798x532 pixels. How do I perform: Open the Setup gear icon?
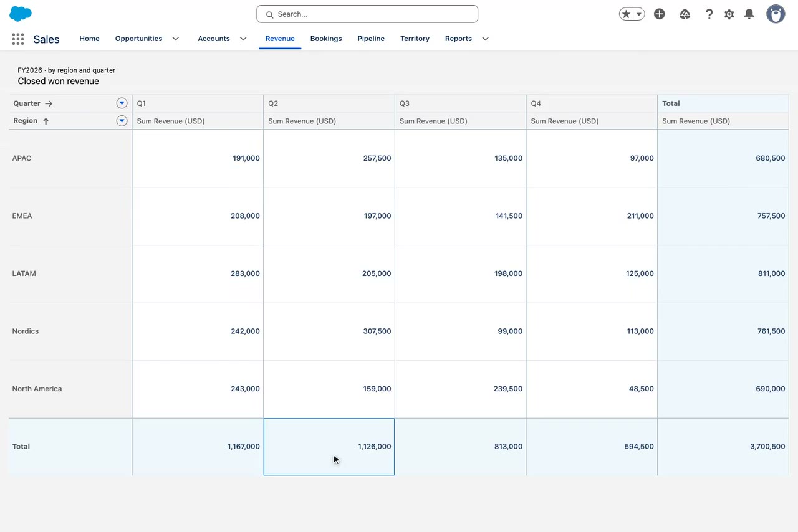tap(729, 14)
